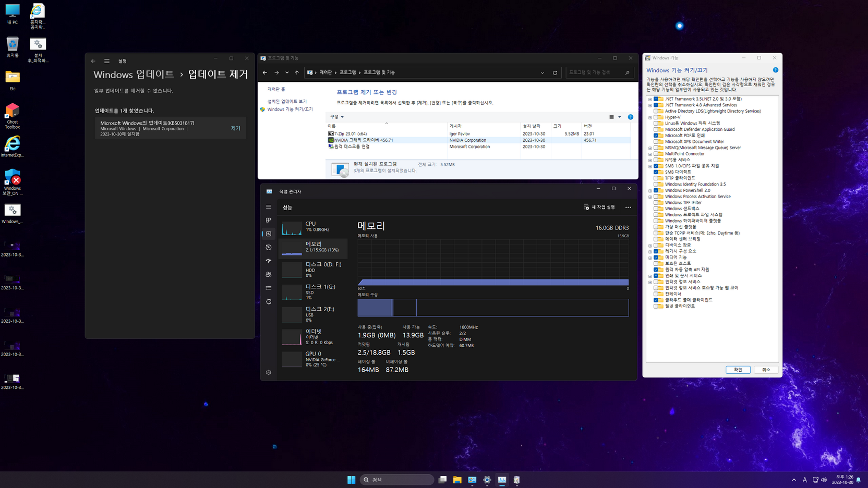Open Services page icon in Task Manager
Screen dimensions: 868x488
tap(269, 301)
